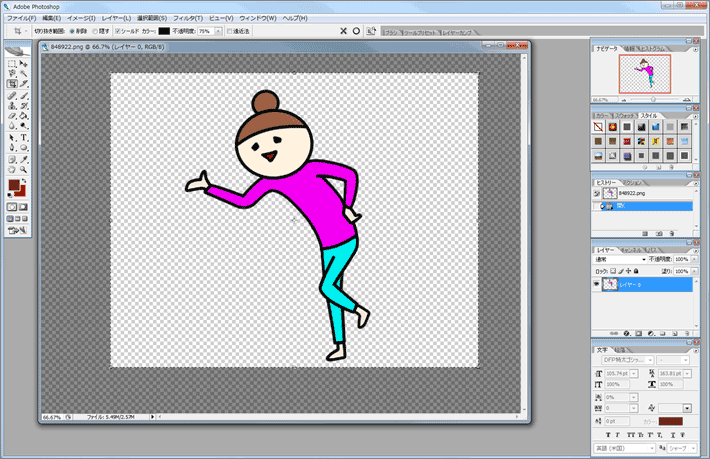Hide レイヤー 0 with the eye icon
This screenshot has width=710, height=459.
point(596,284)
